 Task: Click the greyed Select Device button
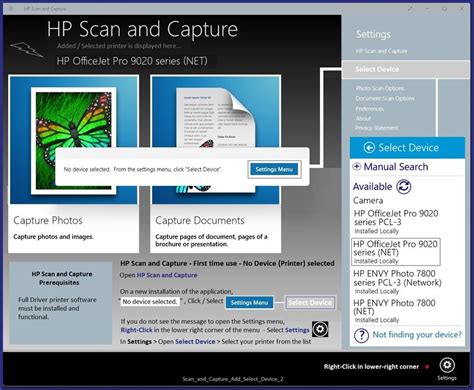[x=310, y=303]
